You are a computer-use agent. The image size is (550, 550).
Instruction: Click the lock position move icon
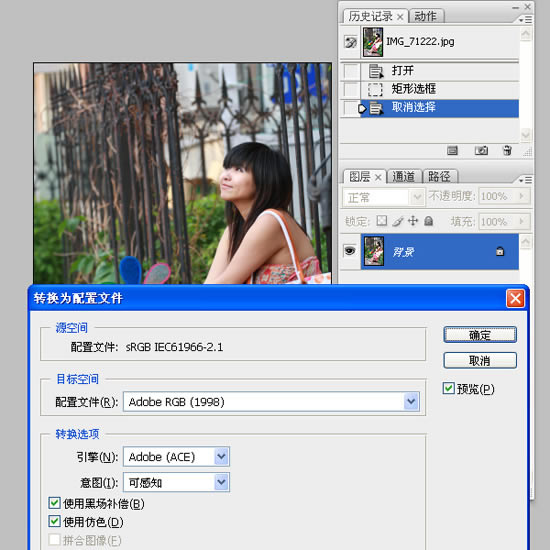413,221
